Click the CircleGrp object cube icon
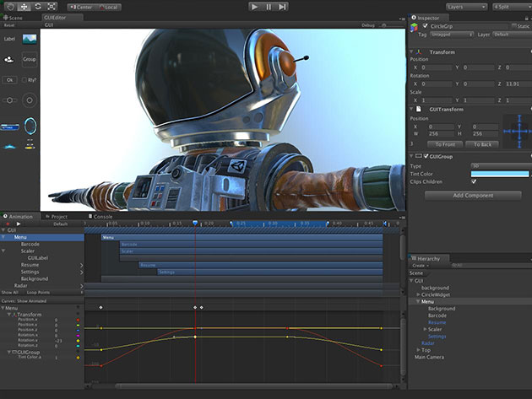The image size is (532, 399). pyautogui.click(x=414, y=27)
